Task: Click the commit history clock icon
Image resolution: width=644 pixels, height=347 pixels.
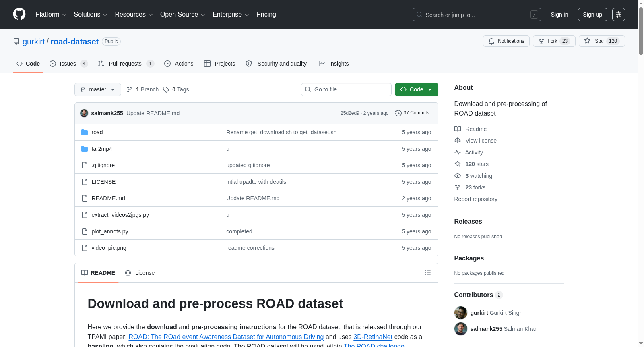Action: [x=398, y=113]
